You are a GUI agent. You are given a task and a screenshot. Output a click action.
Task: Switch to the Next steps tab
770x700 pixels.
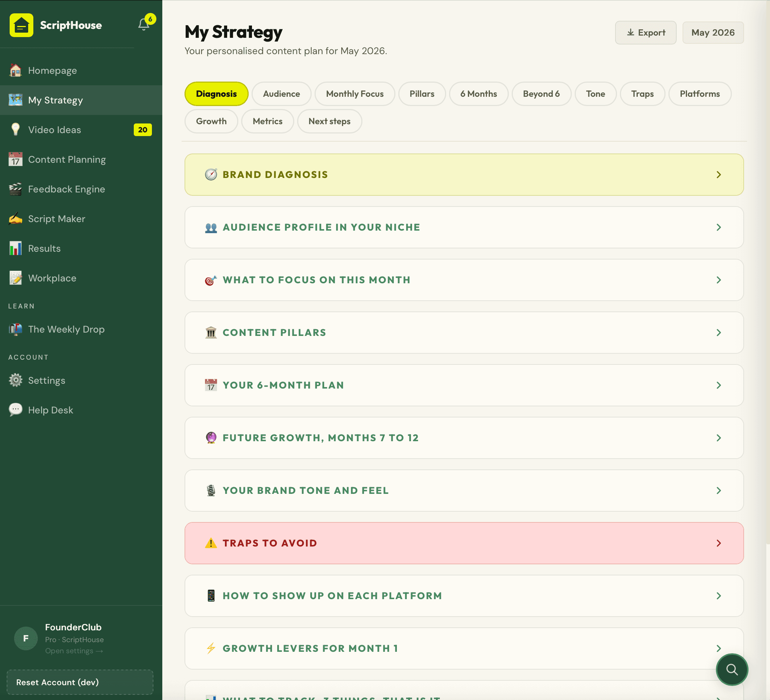[329, 121]
